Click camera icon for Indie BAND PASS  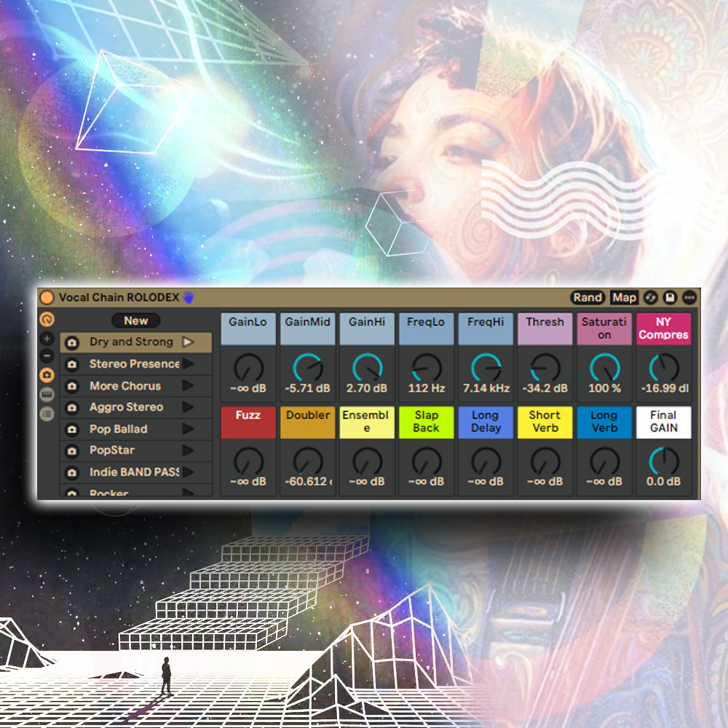72,472
